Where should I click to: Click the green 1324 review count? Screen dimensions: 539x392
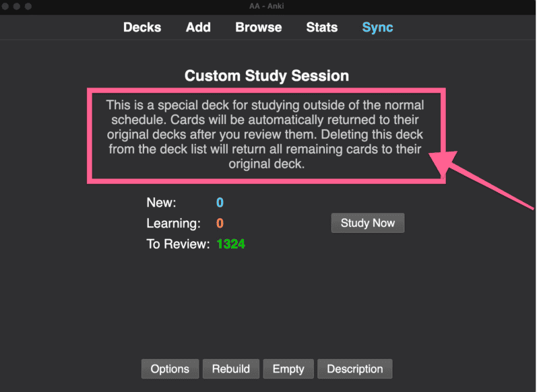point(230,244)
